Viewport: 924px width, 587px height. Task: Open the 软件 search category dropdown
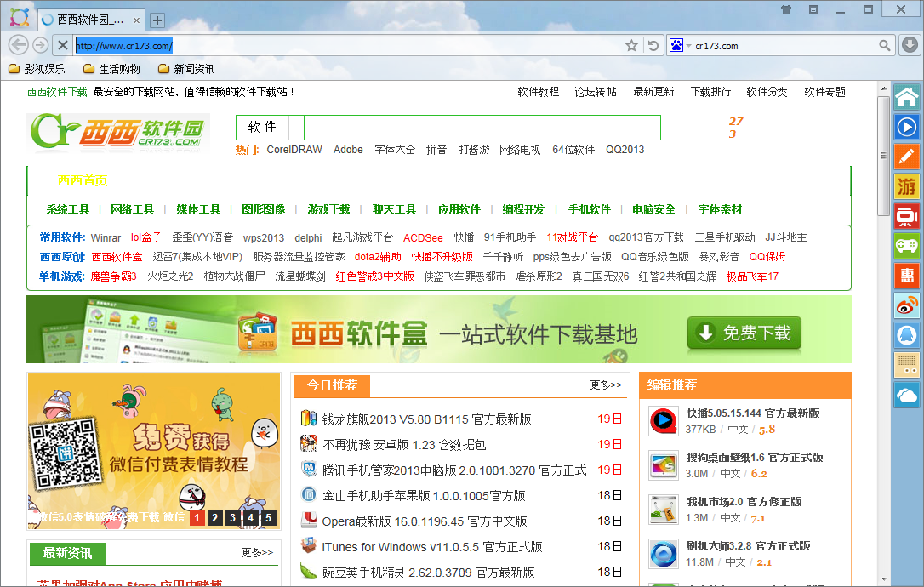click(x=270, y=128)
